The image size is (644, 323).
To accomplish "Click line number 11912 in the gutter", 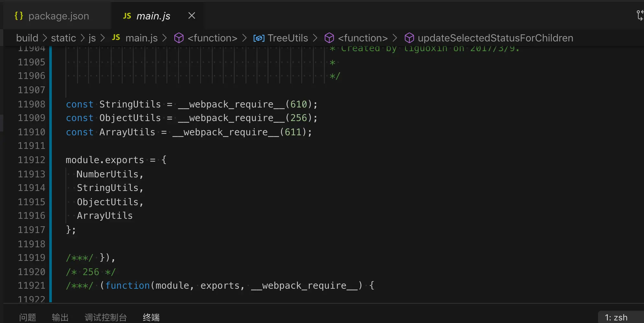I will click(31, 160).
